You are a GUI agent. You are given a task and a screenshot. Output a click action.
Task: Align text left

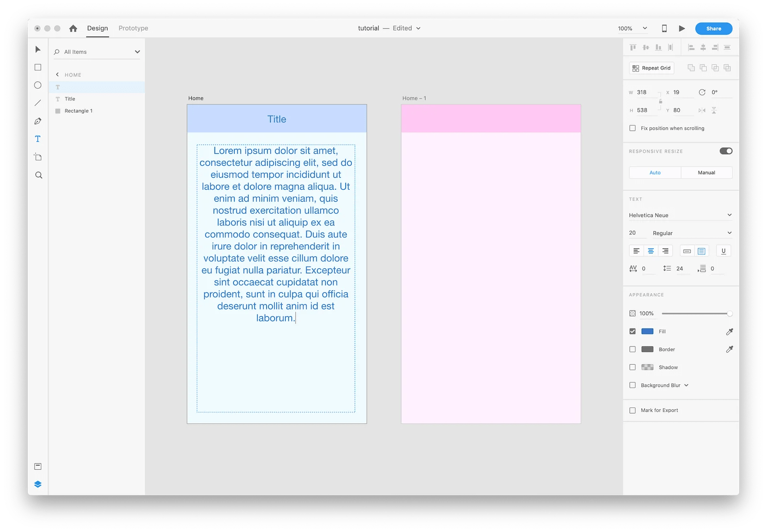637,251
